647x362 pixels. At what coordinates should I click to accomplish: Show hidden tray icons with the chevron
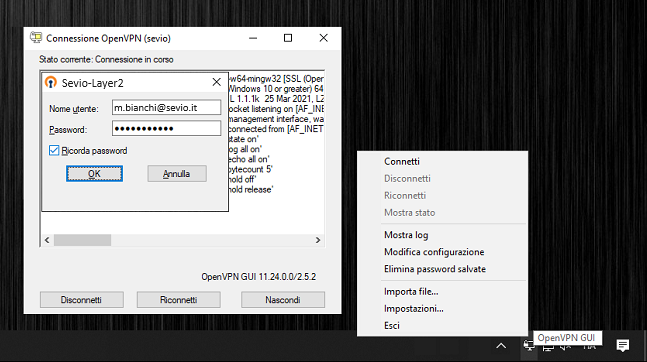pos(501,345)
